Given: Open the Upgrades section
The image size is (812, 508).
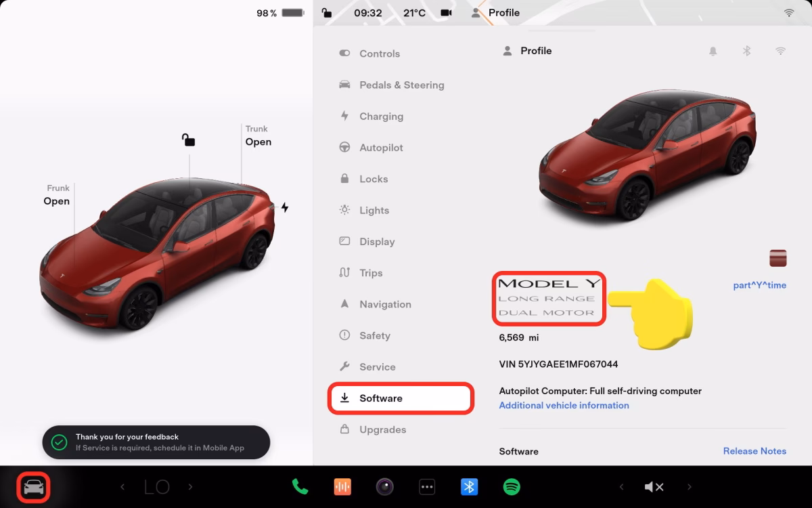Looking at the screenshot, I should [382, 429].
